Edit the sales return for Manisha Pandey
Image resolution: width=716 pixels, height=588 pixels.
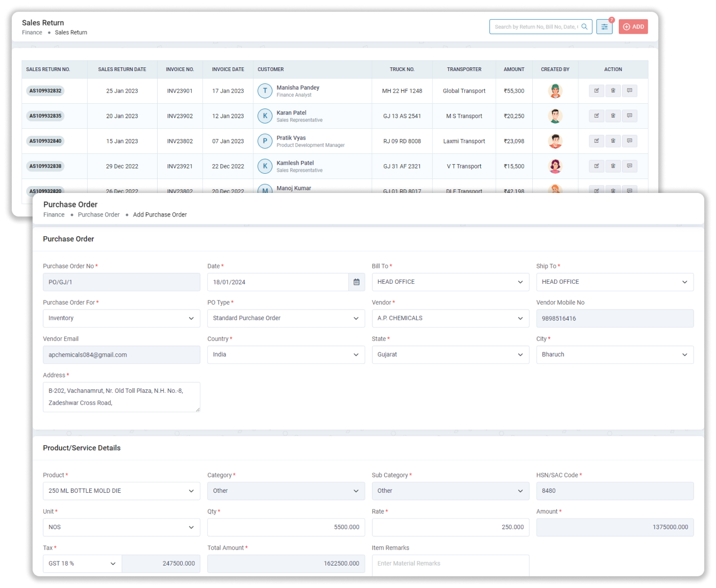coord(596,90)
